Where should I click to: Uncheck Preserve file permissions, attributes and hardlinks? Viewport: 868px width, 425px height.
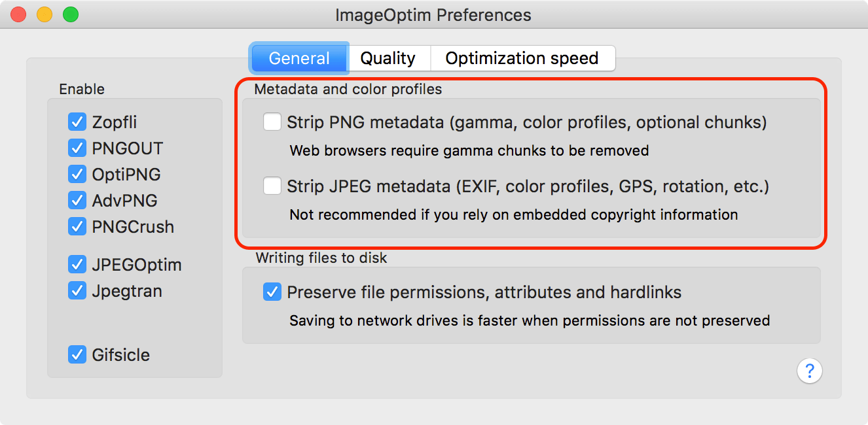(x=272, y=292)
